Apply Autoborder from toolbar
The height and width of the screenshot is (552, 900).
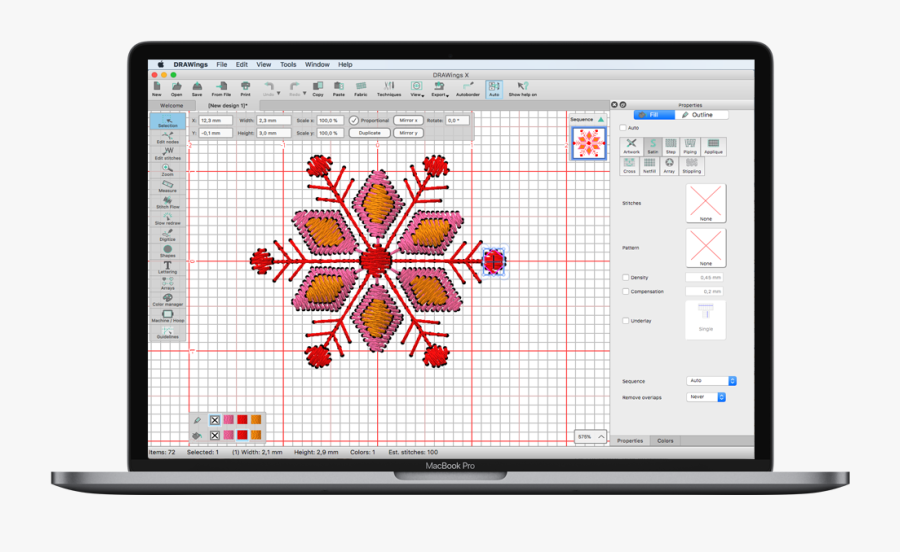(x=468, y=89)
